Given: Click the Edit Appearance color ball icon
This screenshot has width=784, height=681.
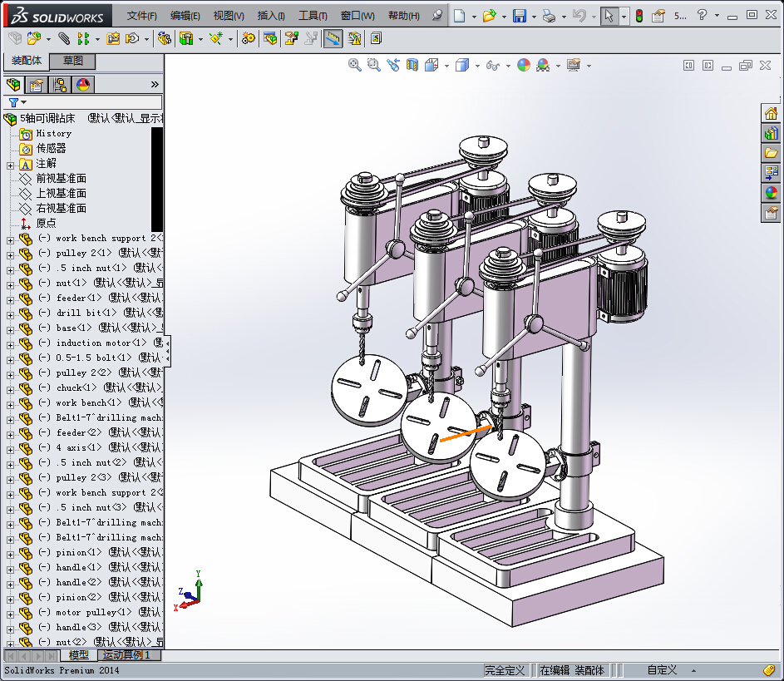Looking at the screenshot, I should (x=523, y=65).
